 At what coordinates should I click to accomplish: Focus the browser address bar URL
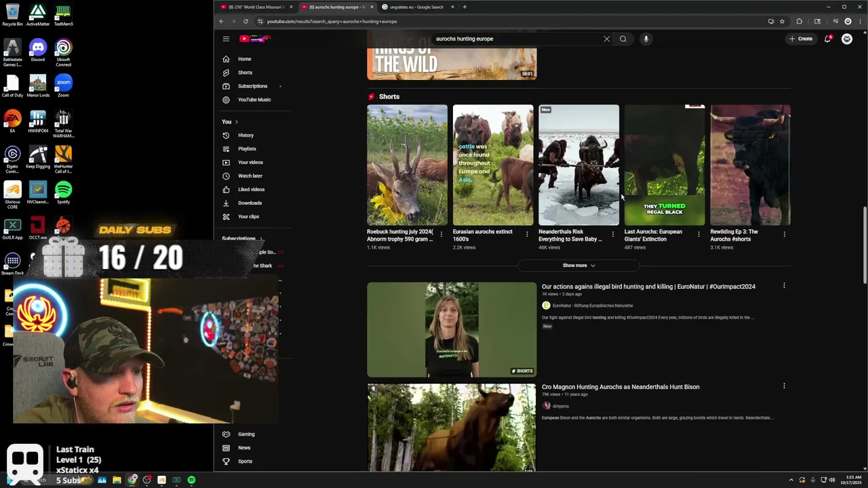pos(332,21)
